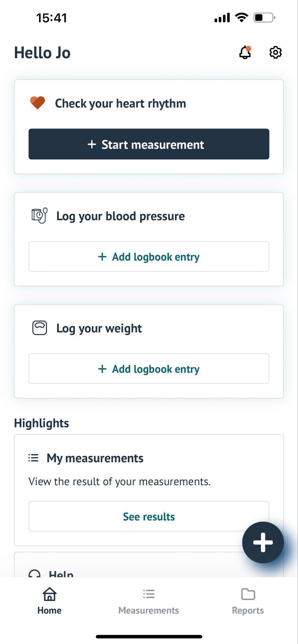Tap the My measurements list icon

33,458
